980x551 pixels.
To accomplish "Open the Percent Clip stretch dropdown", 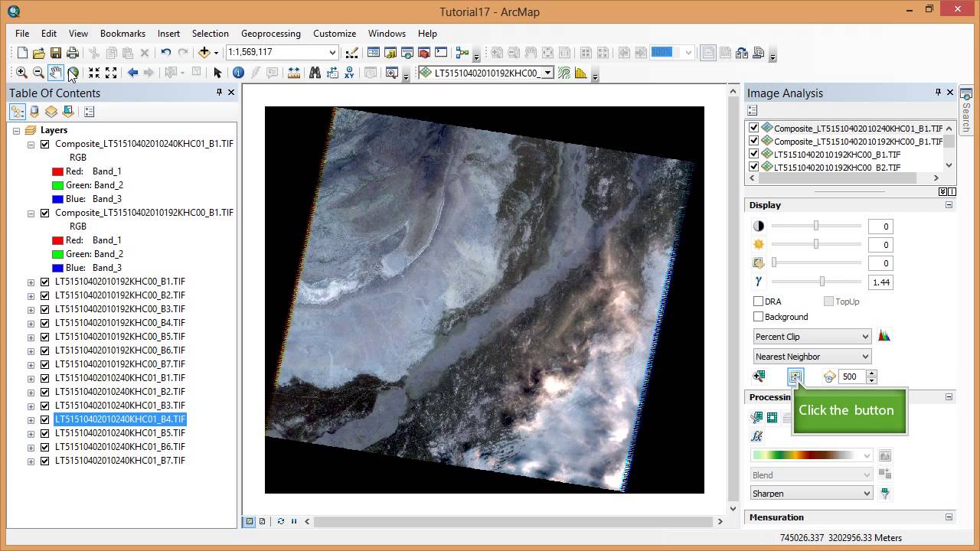I will (x=812, y=337).
